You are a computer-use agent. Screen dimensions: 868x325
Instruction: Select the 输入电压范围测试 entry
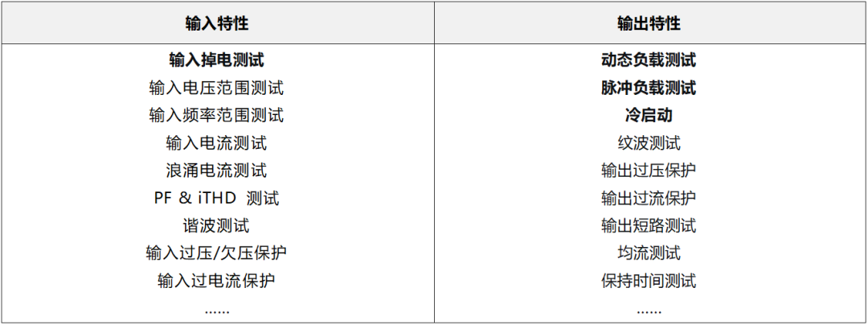pyautogui.click(x=216, y=88)
